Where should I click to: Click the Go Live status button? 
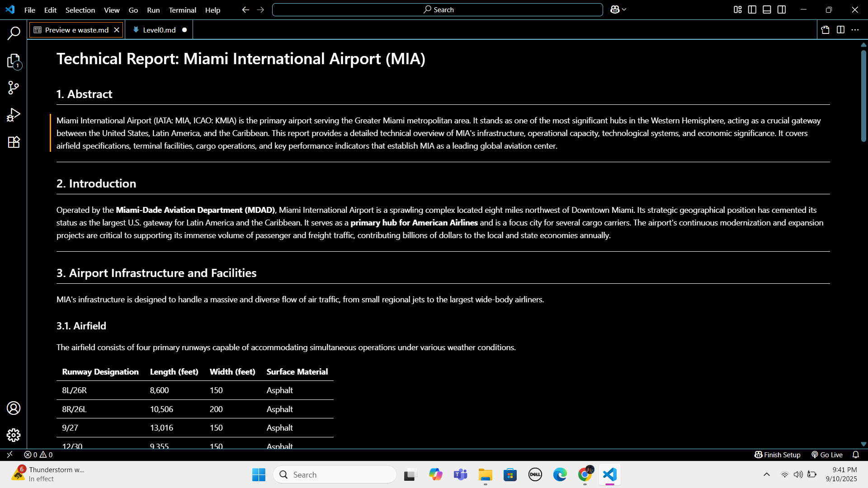tap(827, 455)
